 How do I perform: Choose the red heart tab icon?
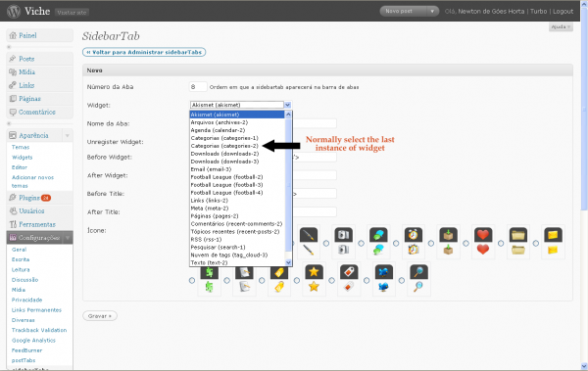483,242
